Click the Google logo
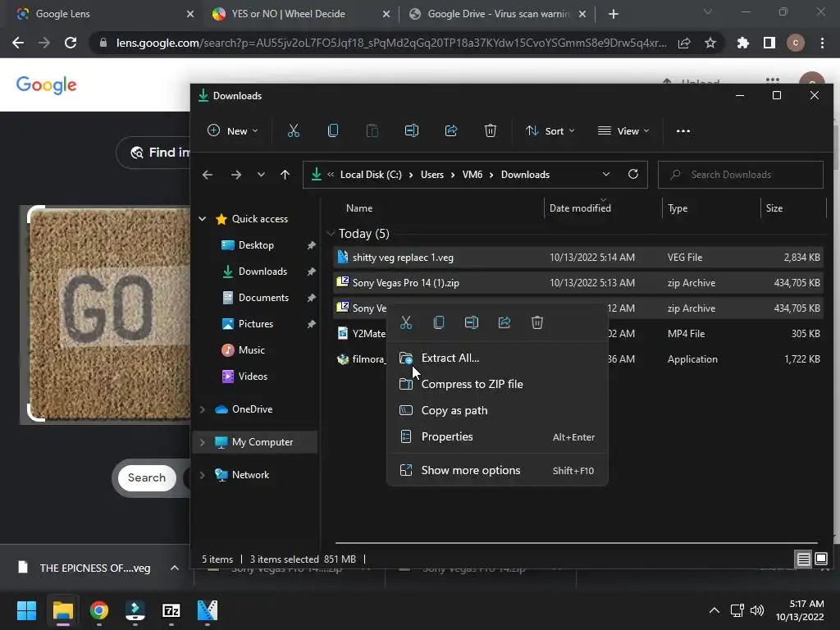The width and height of the screenshot is (840, 630). pyautogui.click(x=47, y=84)
